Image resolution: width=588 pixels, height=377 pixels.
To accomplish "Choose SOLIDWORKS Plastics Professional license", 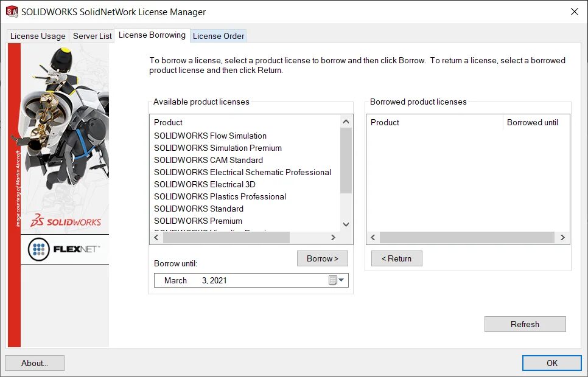I will [x=220, y=197].
